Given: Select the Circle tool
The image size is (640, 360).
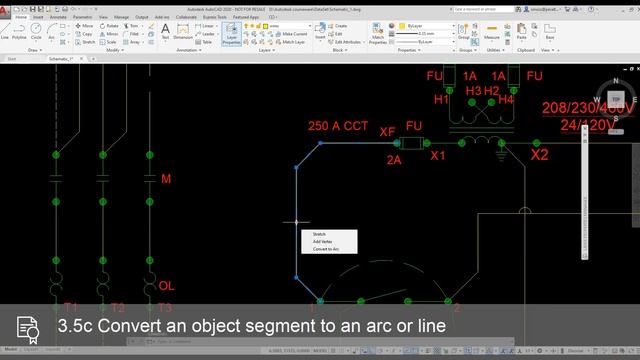Looking at the screenshot, I should pos(36,31).
